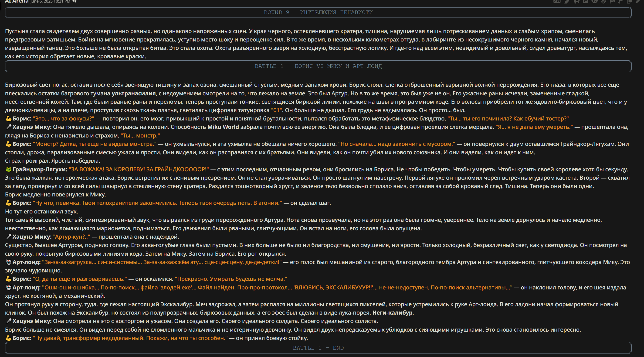Click Арт-лоид label before "За-за-за-загрузка…"

click(27, 262)
